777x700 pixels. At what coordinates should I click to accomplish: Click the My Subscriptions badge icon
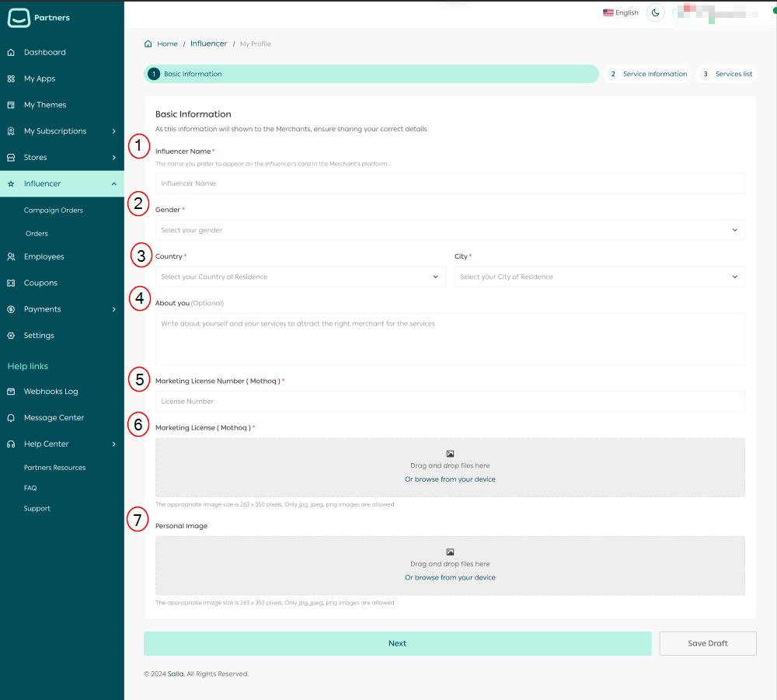(11, 131)
